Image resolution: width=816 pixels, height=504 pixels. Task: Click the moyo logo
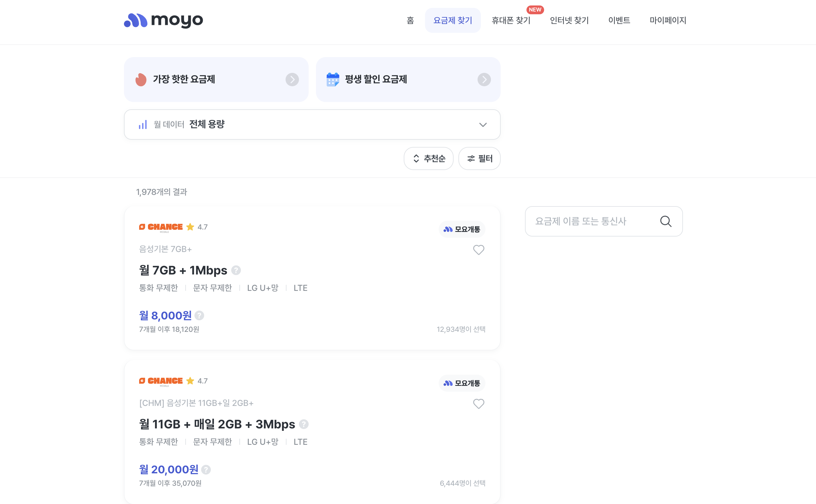163,20
